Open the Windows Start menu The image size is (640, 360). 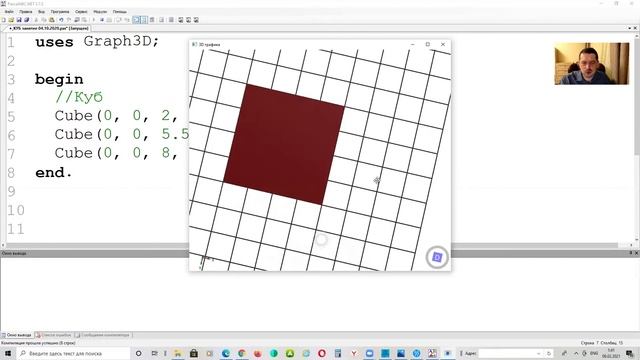point(8,353)
